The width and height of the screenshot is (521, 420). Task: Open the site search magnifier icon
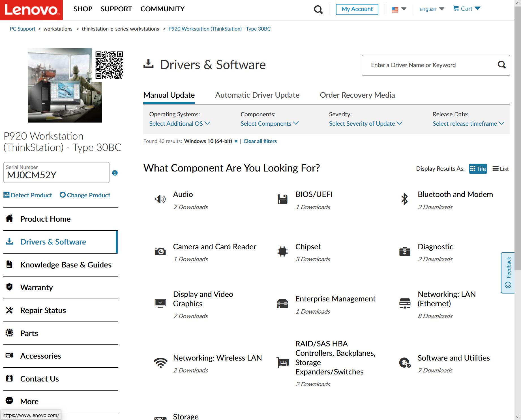[x=318, y=10]
